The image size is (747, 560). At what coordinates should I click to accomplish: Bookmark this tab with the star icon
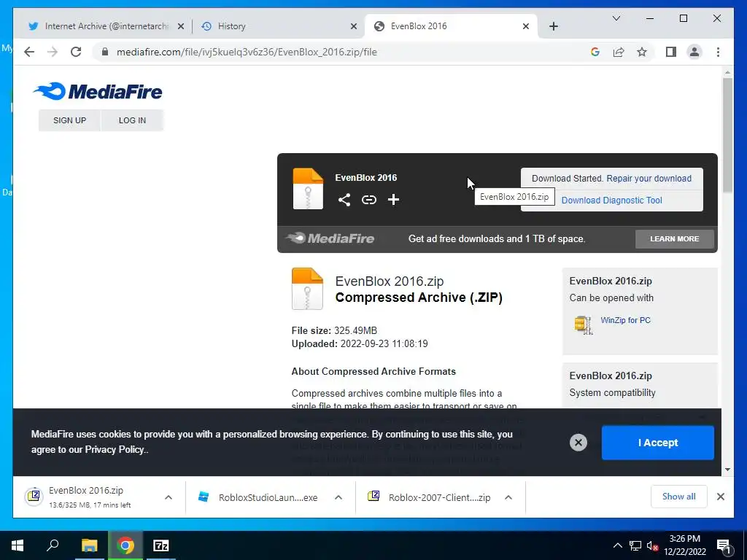(642, 52)
